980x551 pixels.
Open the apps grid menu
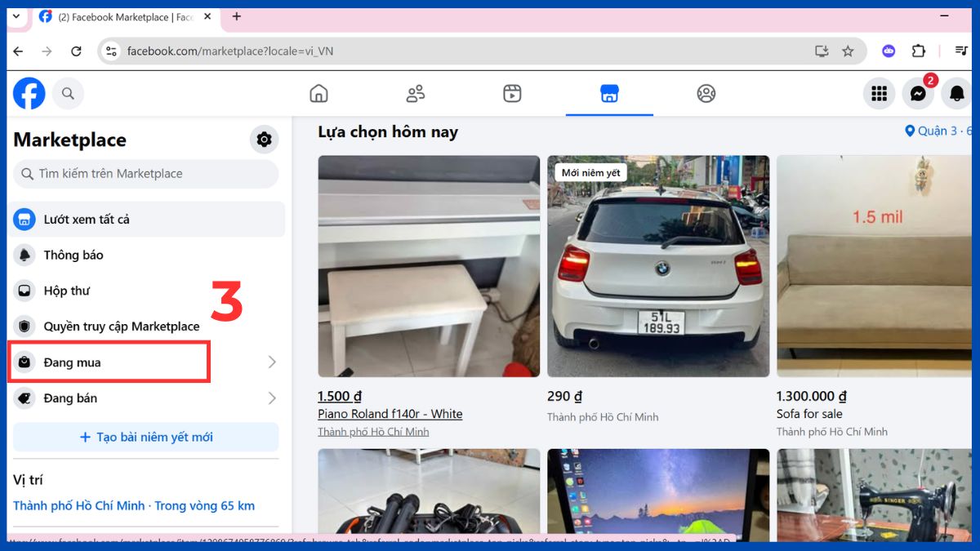click(x=879, y=93)
